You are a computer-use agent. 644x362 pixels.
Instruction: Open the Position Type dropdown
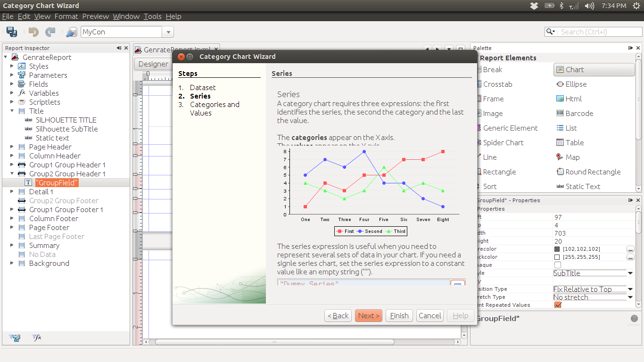coord(631,289)
